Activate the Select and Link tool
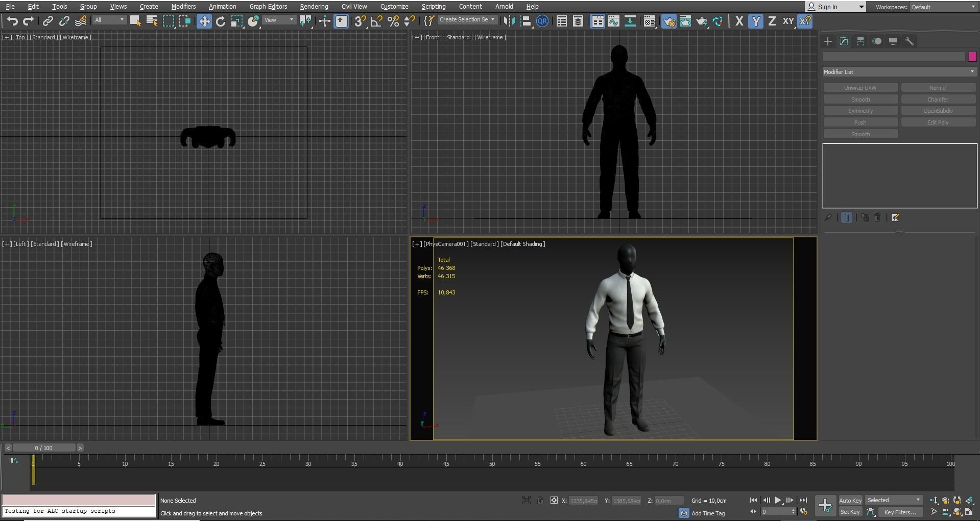The width and height of the screenshot is (980, 521). tap(47, 21)
